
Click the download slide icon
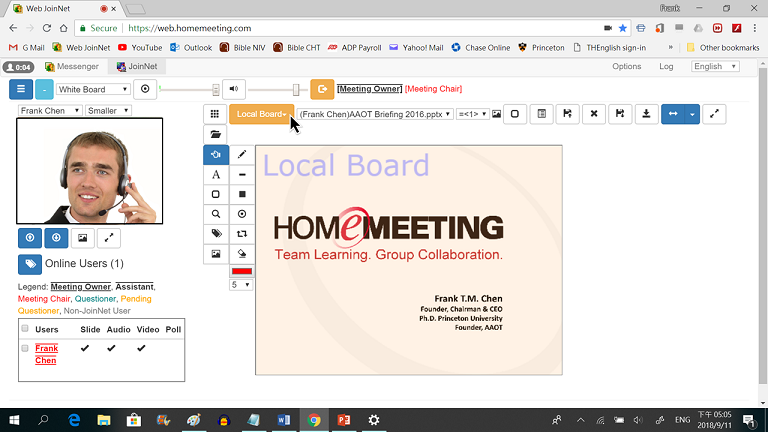[647, 114]
